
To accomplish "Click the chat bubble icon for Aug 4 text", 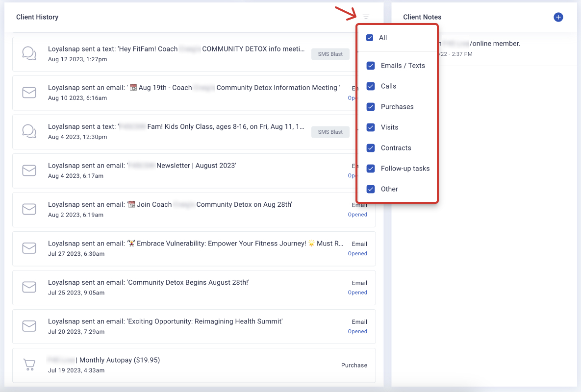I will pos(29,131).
